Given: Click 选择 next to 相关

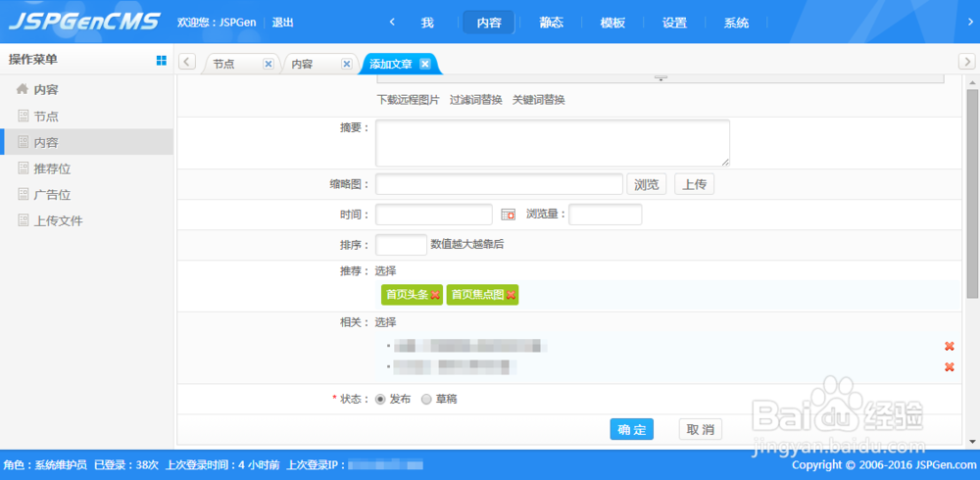Looking at the screenshot, I should 385,322.
